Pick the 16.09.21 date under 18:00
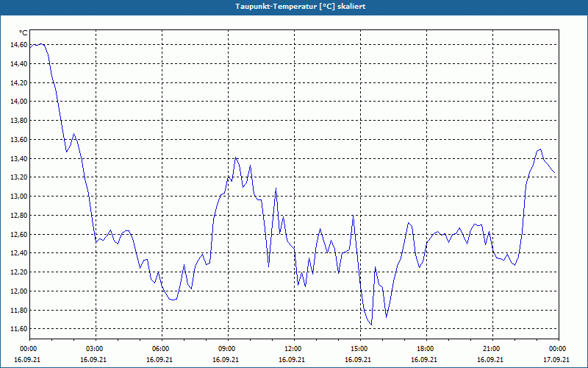This screenshot has height=368, width=588. (424, 359)
